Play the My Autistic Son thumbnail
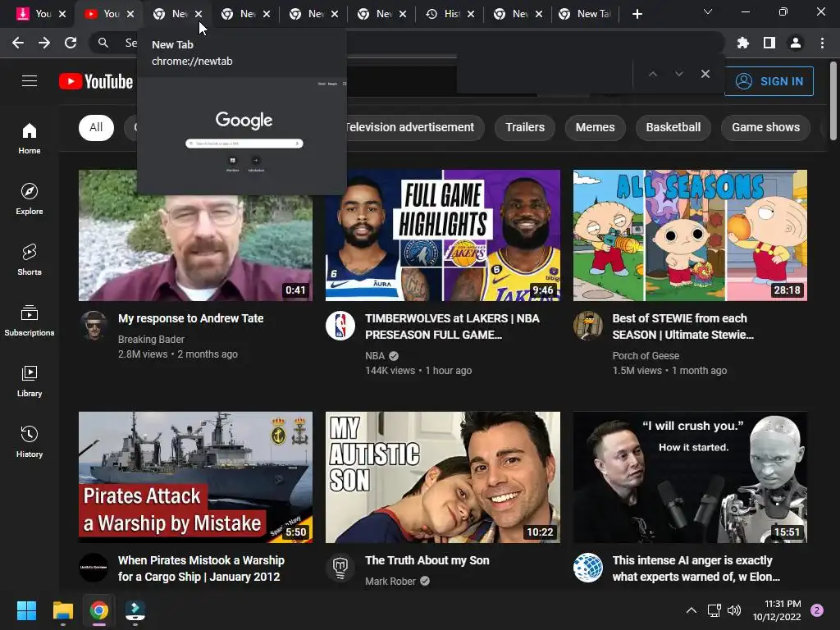Image resolution: width=840 pixels, height=630 pixels. pyautogui.click(x=442, y=477)
